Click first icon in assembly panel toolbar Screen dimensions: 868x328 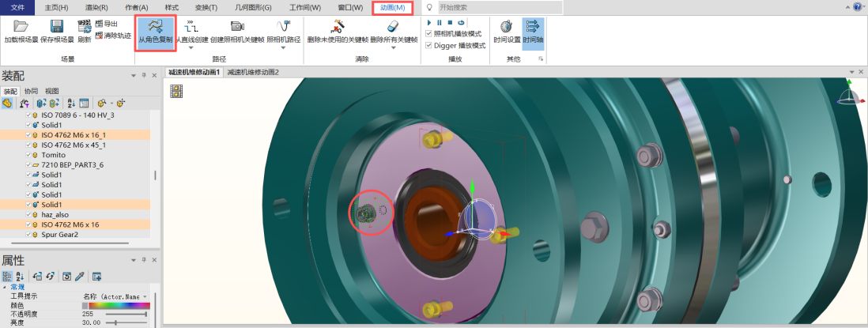[7, 103]
